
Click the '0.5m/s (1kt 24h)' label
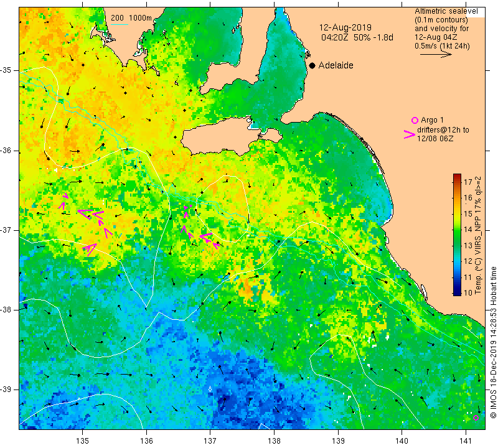pos(442,46)
